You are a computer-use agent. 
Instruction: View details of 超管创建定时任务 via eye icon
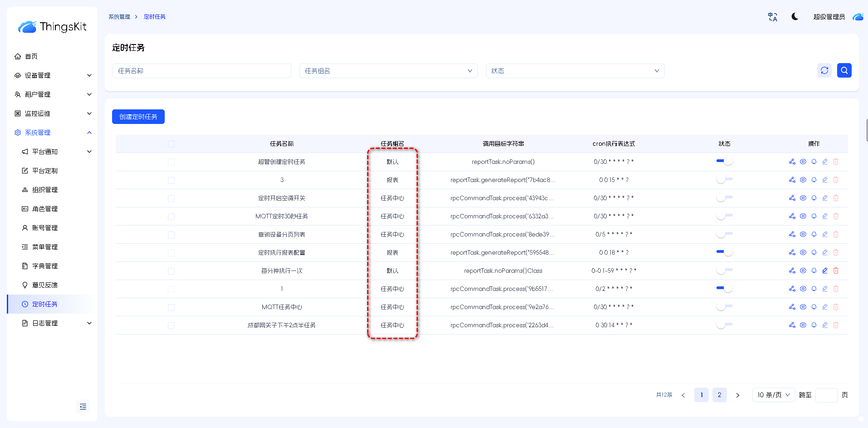click(803, 162)
